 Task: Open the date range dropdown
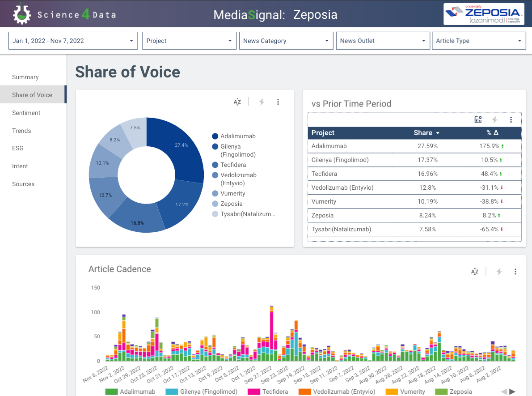(x=73, y=41)
